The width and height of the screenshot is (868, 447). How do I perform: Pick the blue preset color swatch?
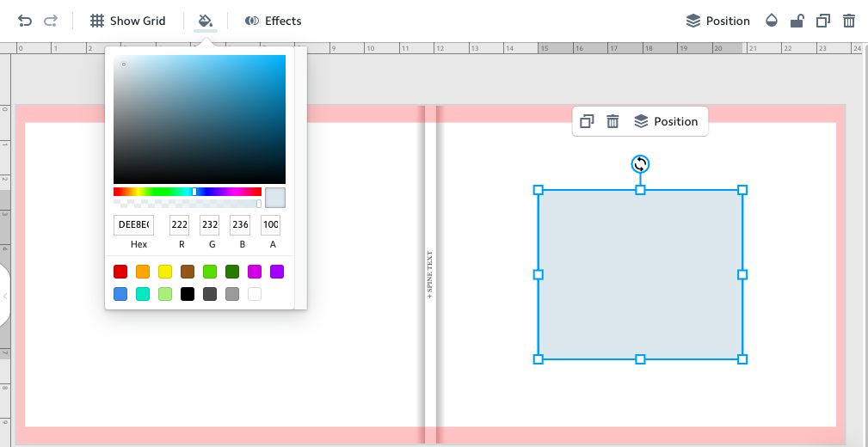(x=120, y=294)
